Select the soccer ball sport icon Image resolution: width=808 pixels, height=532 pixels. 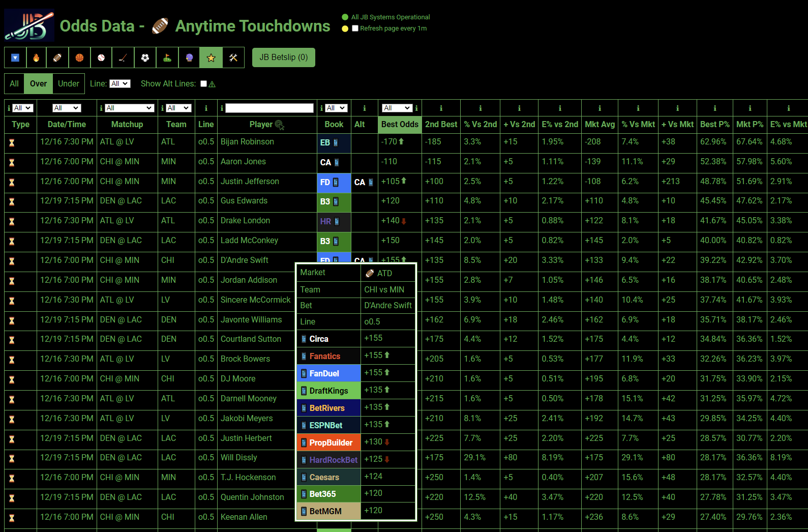[145, 57]
